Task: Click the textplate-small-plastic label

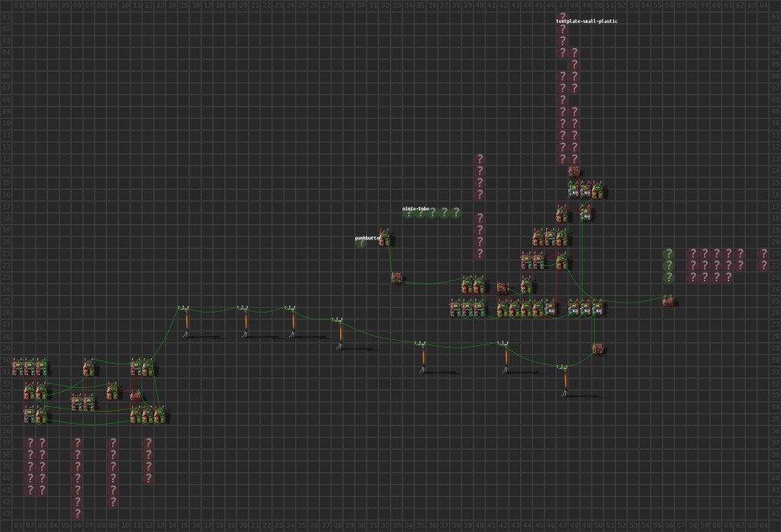Action: [587, 21]
